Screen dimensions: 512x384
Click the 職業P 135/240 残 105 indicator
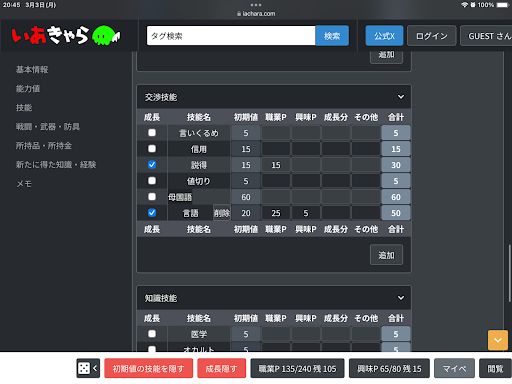[x=297, y=368]
